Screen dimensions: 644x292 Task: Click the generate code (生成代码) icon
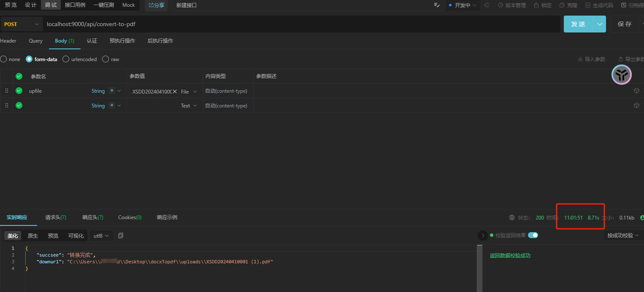click(x=587, y=5)
